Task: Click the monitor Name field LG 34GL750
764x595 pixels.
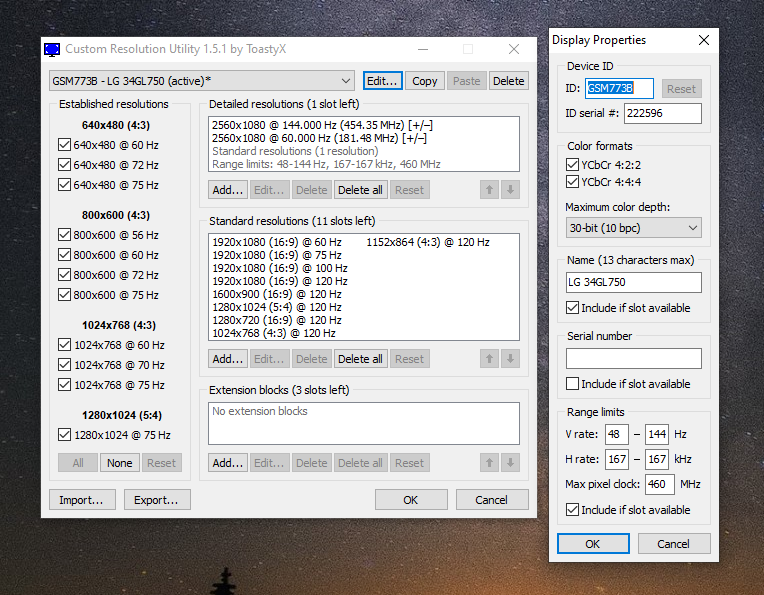Action: point(633,283)
